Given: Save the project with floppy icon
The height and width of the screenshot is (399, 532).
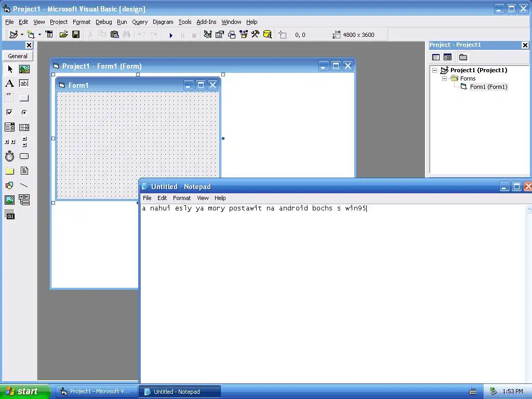Looking at the screenshot, I should click(x=76, y=35).
